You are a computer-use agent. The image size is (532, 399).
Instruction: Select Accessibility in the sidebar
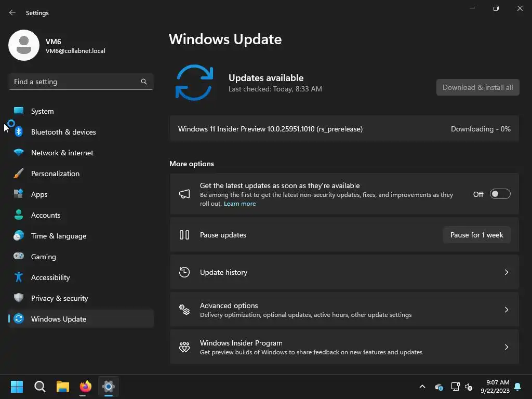81,277
